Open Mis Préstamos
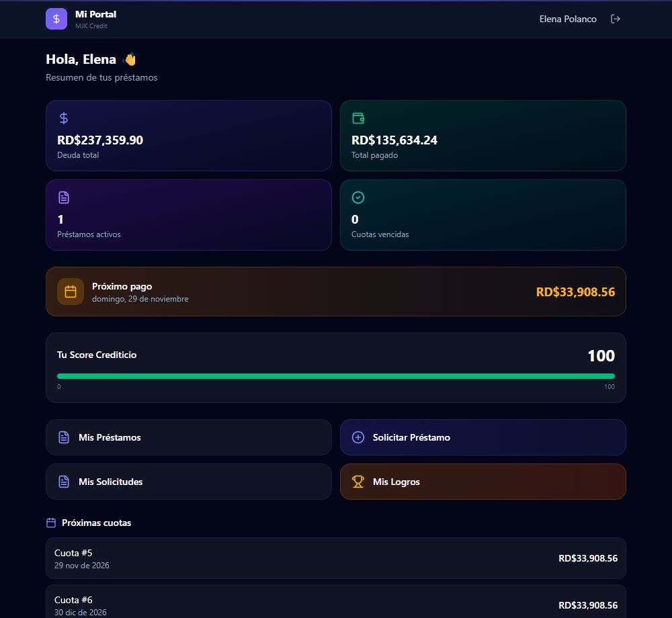The height and width of the screenshot is (618, 672). click(x=189, y=437)
